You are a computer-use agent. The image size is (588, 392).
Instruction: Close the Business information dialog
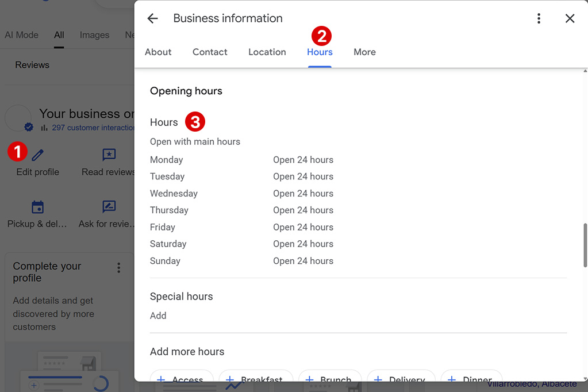570,18
